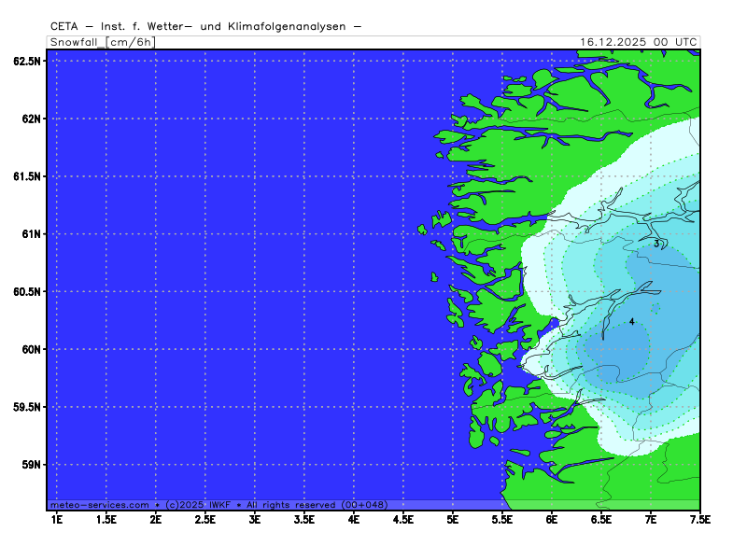Select the 2.5E longitude label

click(x=205, y=519)
